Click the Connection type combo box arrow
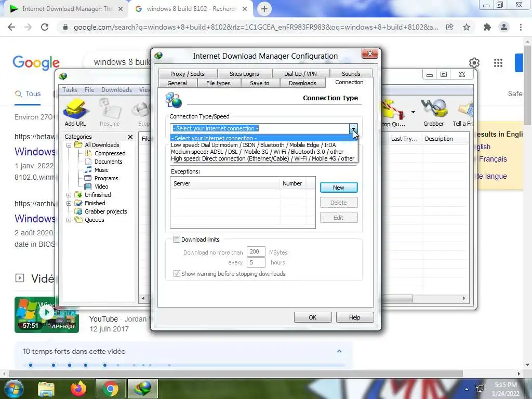532x399 pixels. pyautogui.click(x=353, y=128)
